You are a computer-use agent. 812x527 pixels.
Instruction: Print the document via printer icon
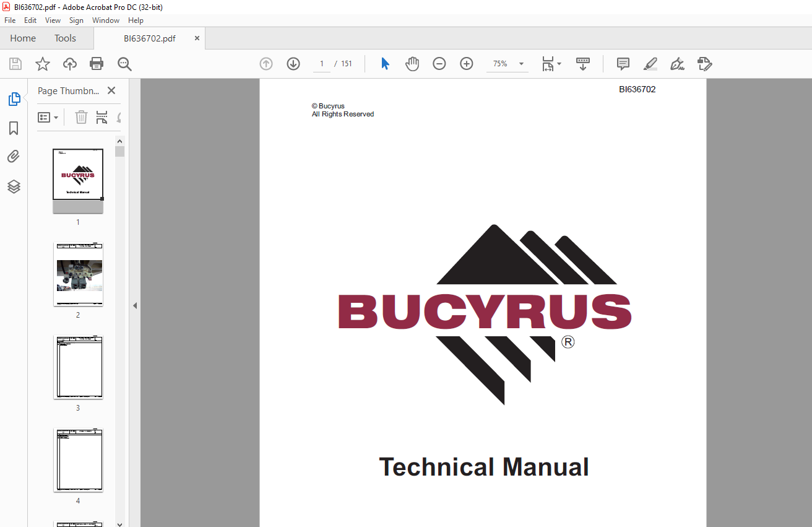(97, 64)
